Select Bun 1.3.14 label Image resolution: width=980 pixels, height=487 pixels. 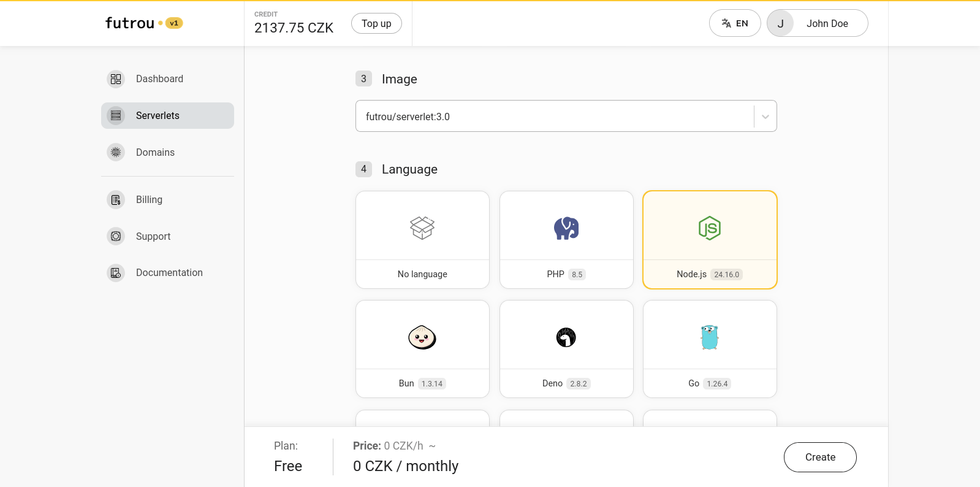click(422, 383)
